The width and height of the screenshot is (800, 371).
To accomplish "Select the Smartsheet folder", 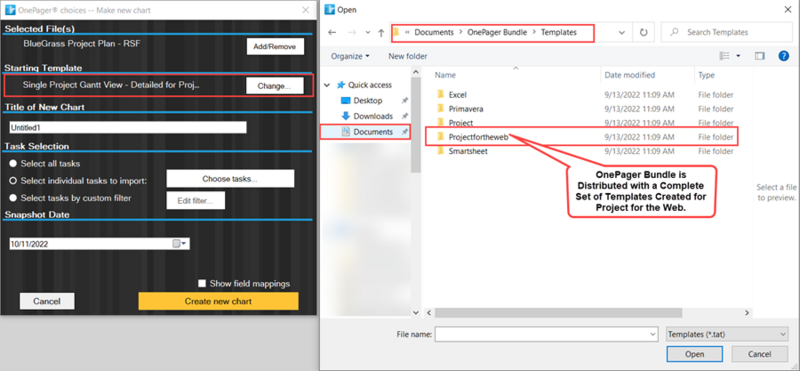I will tap(468, 151).
